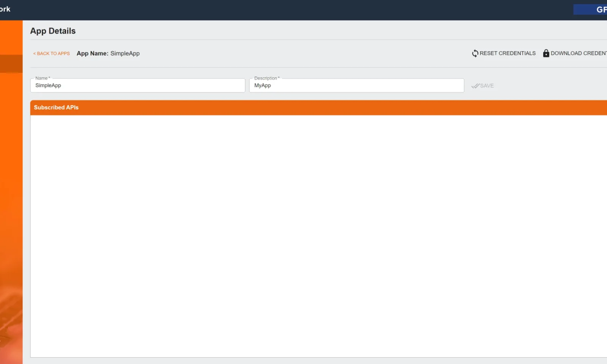Select the App Details page heading
607x364 pixels.
pos(53,31)
